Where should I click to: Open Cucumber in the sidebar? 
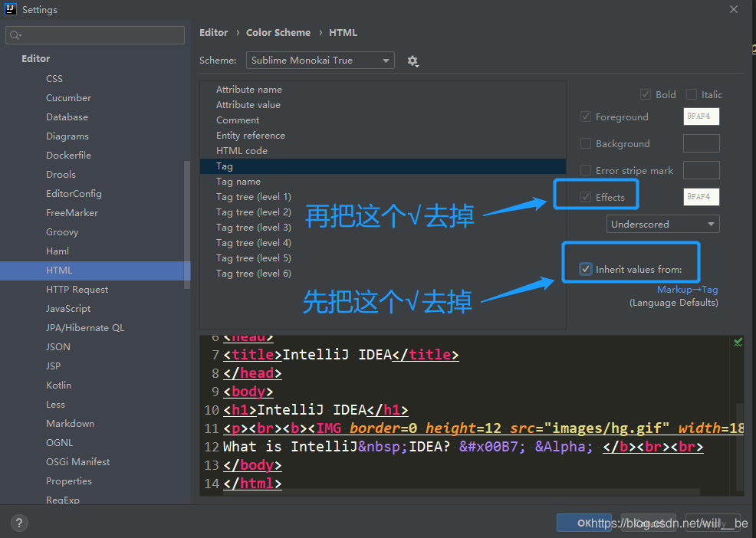pos(68,98)
